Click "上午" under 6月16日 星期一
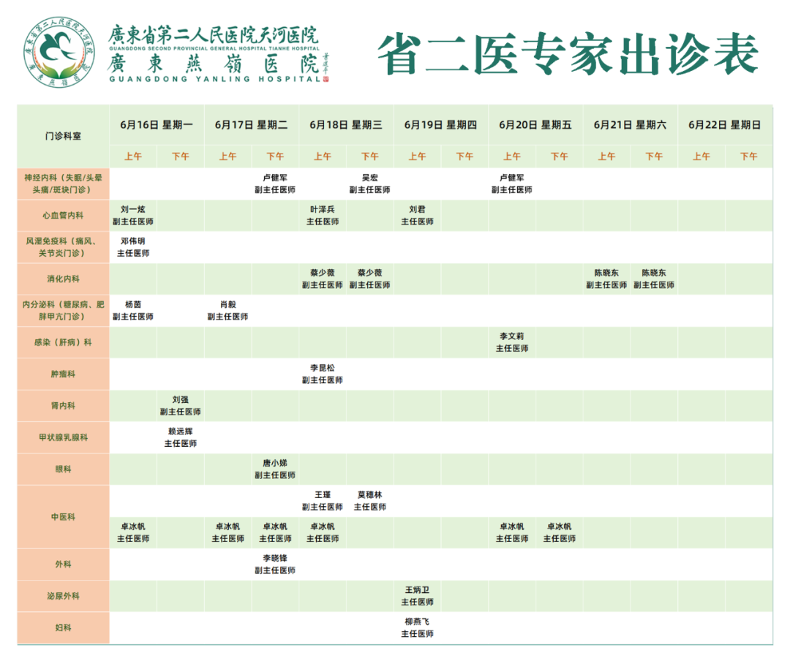This screenshot has height=672, width=790. pyautogui.click(x=133, y=156)
